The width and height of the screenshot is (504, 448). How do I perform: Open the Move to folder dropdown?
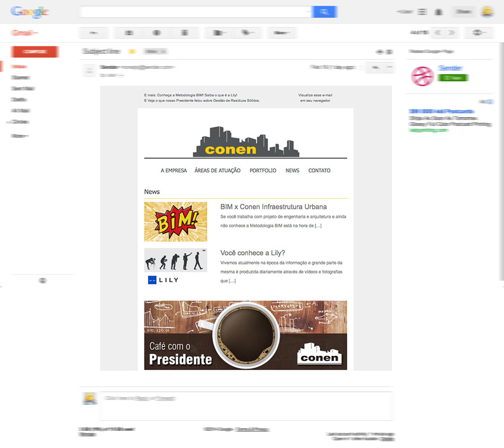click(x=220, y=33)
